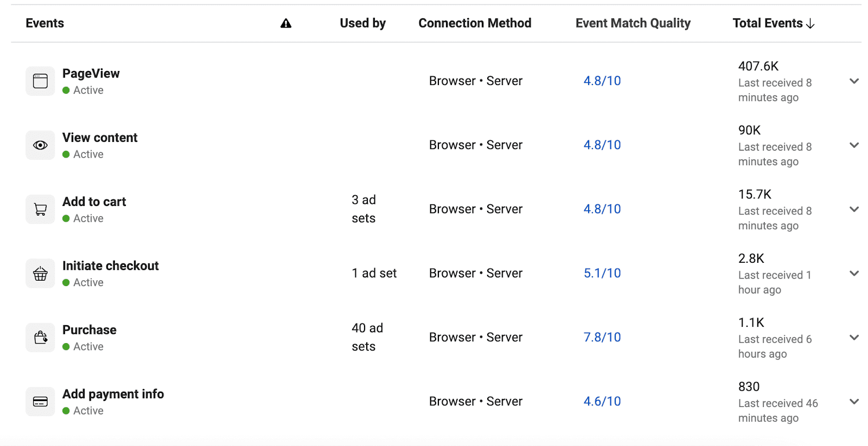Viewport: 868px width, 446px height.
Task: Click the Add payment info event name
Action: tap(113, 394)
